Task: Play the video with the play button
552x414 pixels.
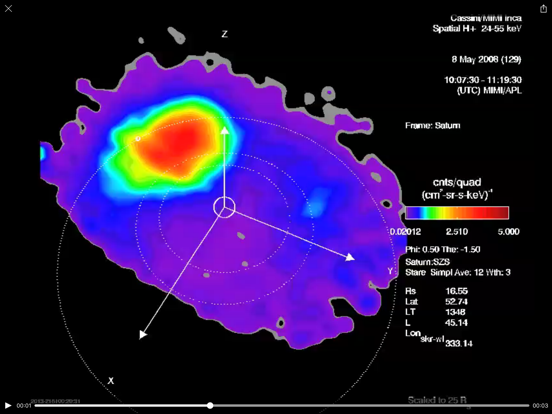Action: coord(8,406)
